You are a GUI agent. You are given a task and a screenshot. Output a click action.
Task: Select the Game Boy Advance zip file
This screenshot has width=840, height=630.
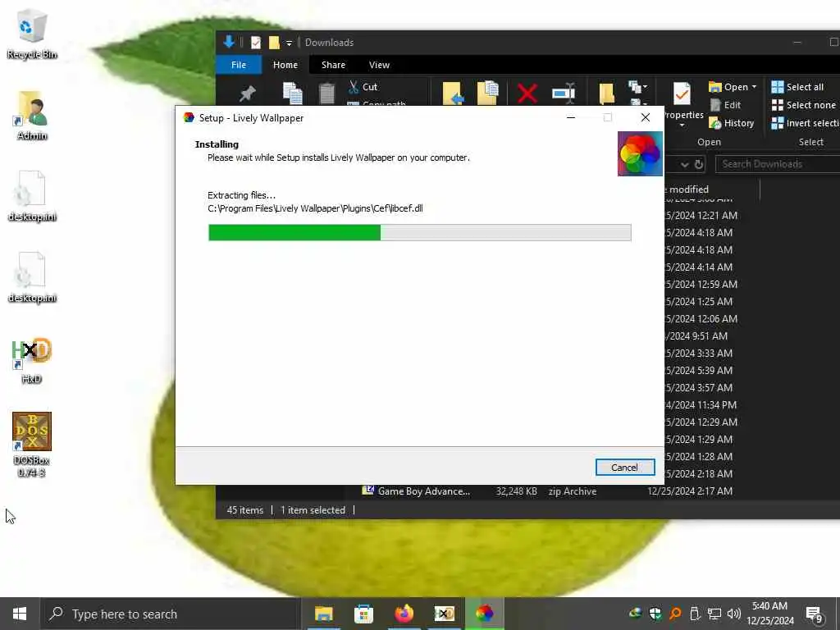pos(424,491)
